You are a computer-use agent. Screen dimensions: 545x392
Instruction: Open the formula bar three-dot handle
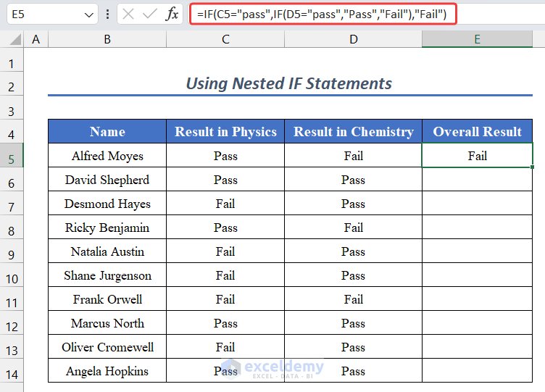tap(108, 14)
